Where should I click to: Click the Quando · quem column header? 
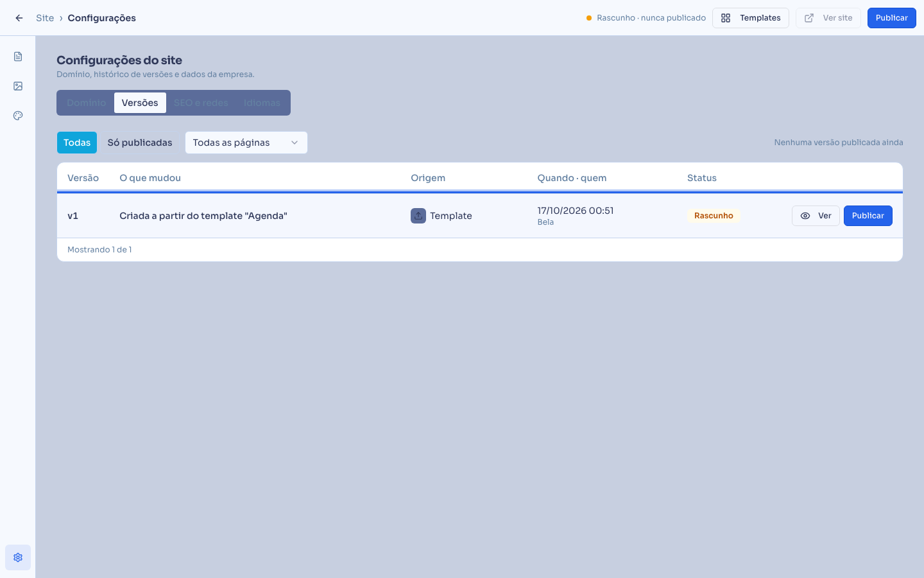coord(572,178)
